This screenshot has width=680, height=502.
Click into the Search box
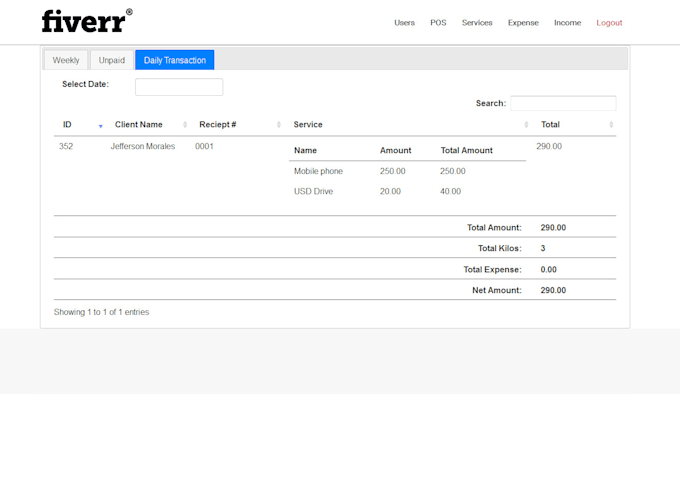[x=563, y=104]
